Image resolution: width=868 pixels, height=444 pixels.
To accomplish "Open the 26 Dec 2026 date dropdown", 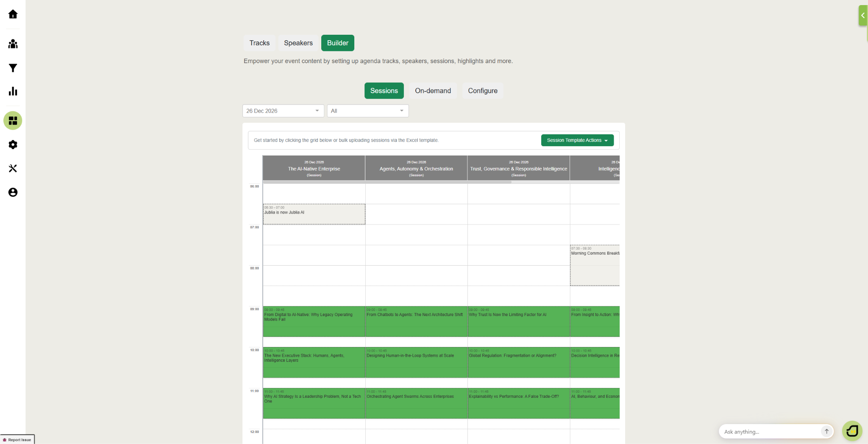I will pyautogui.click(x=283, y=111).
